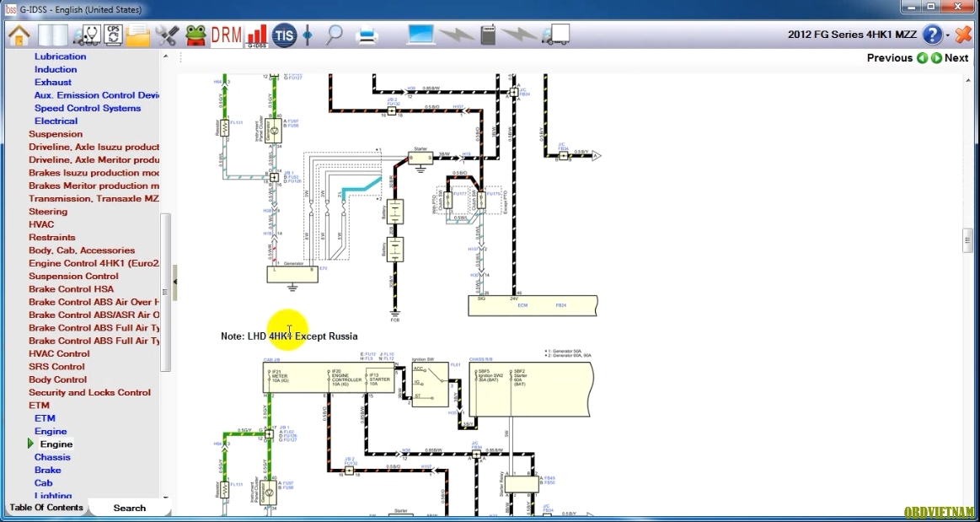The height and width of the screenshot is (522, 980).
Task: Open the wrench and screwdriver tools icon
Action: click(x=167, y=35)
